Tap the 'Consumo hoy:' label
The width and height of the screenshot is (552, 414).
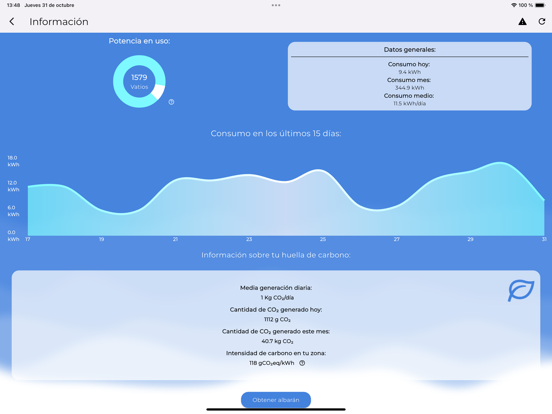click(409, 64)
